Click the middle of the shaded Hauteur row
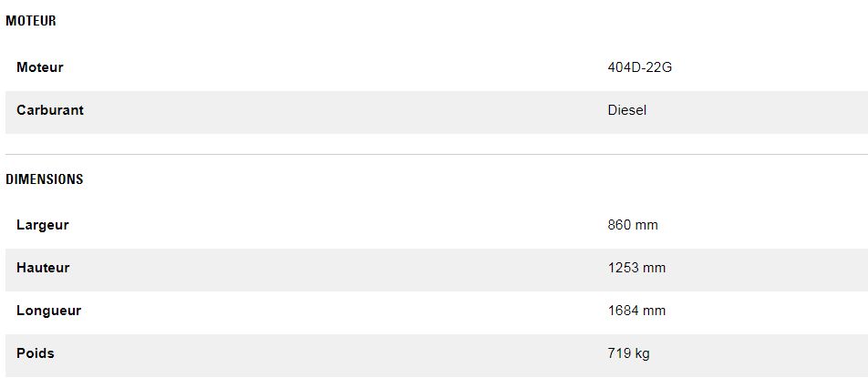 434,270
